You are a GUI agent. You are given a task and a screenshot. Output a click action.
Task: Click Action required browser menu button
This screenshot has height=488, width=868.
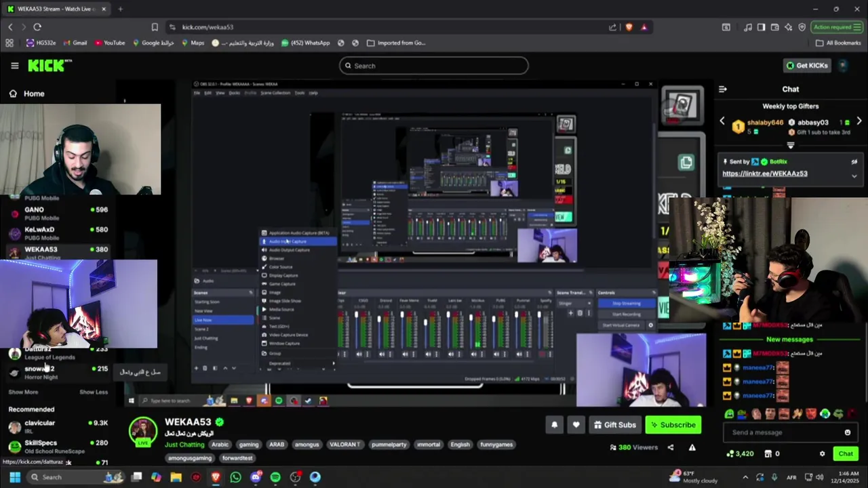(837, 27)
